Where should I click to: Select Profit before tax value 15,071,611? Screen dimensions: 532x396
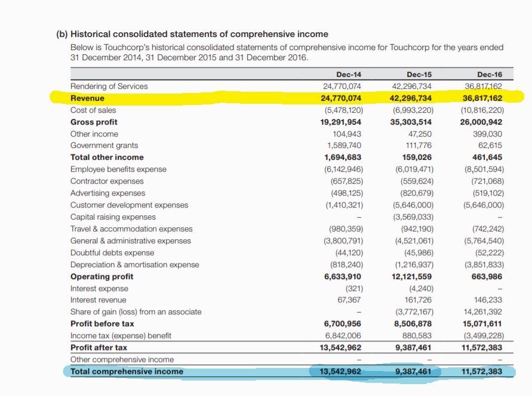[x=482, y=324]
